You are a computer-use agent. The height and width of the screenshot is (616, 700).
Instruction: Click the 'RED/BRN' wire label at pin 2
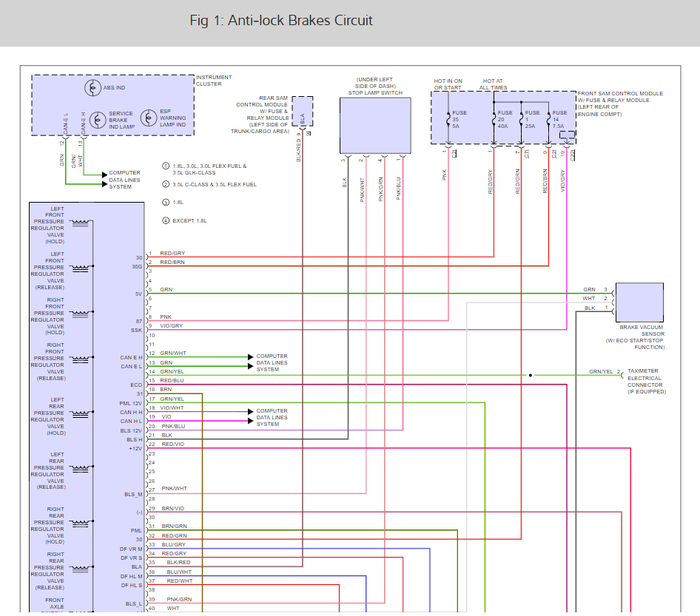coord(172,263)
